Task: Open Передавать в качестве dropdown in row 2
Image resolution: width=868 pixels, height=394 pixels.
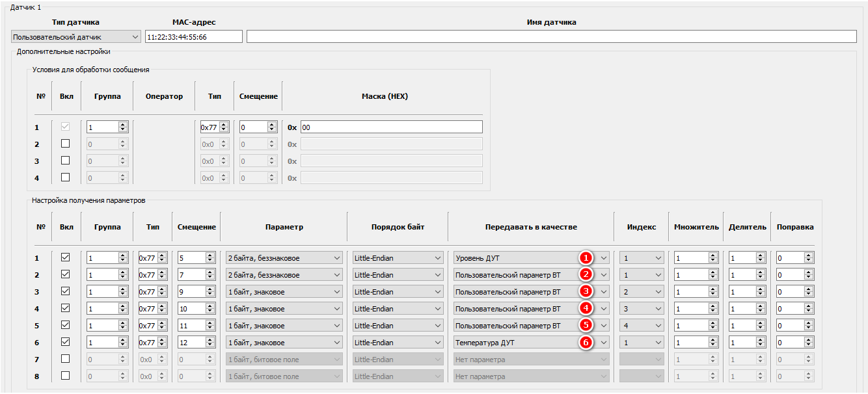Action: coord(531,275)
